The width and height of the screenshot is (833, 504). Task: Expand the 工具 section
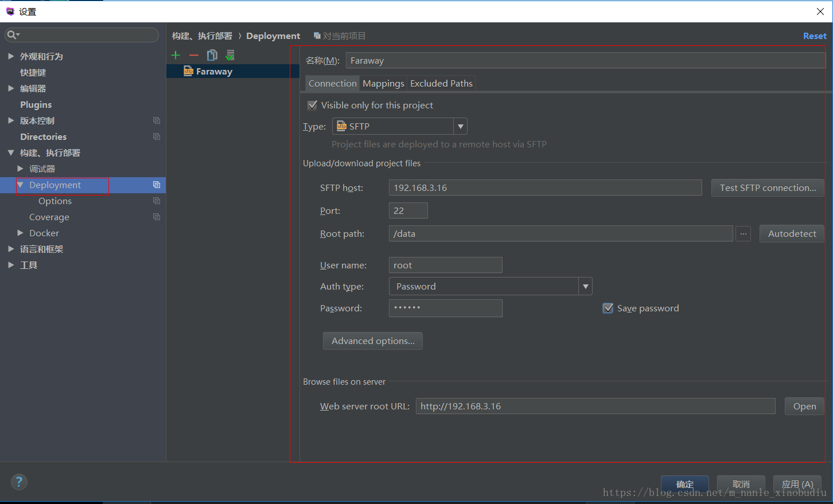(x=11, y=265)
